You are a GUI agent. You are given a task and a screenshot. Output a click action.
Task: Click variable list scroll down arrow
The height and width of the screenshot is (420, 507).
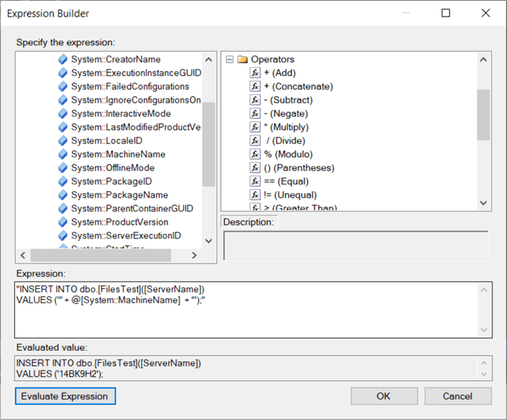[209, 241]
